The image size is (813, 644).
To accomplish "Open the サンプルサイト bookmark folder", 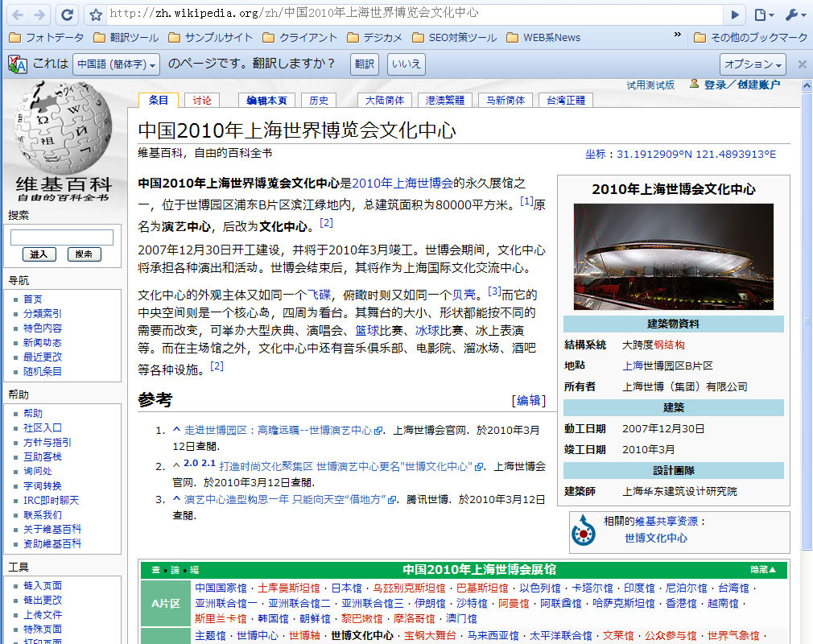I will click(211, 37).
